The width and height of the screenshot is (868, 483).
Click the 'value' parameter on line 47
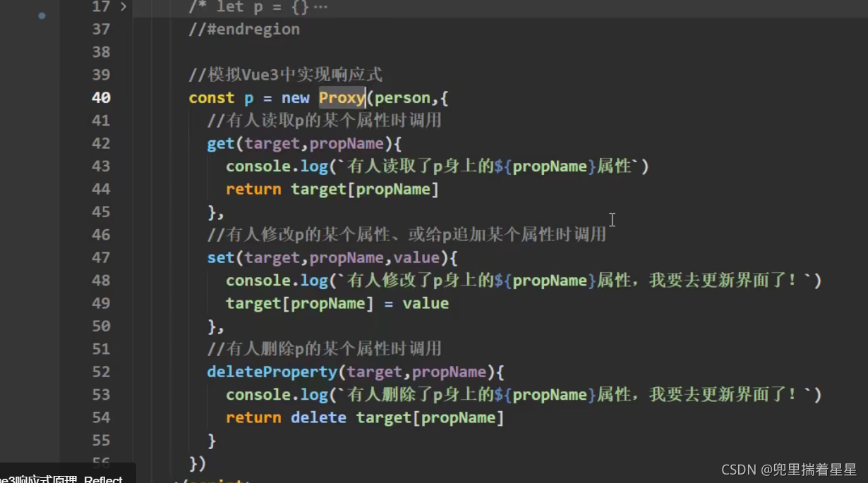(416, 258)
